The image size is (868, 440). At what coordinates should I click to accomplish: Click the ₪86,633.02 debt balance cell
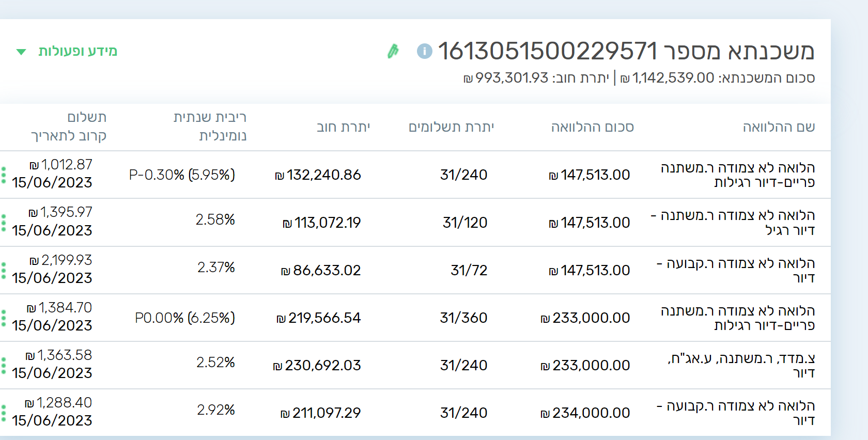(x=321, y=270)
